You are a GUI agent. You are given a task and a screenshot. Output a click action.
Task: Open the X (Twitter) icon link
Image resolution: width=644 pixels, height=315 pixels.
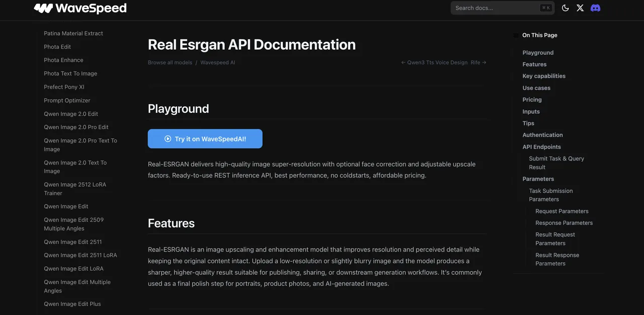(580, 8)
